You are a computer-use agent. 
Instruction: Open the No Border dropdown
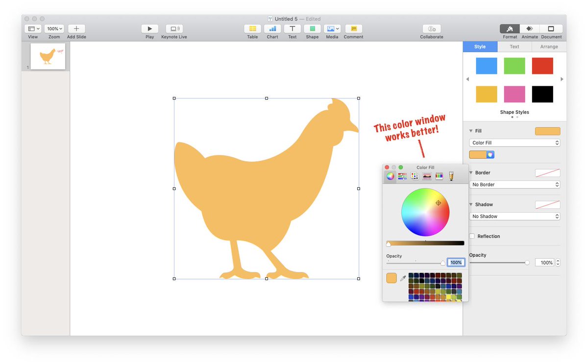pos(514,184)
